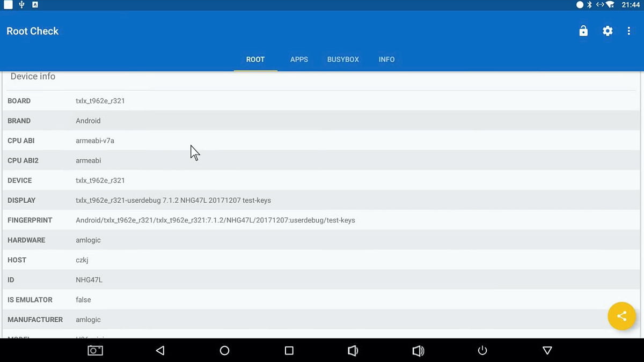Open the BUSYBOX tab
The image size is (644, 362).
coord(343,60)
